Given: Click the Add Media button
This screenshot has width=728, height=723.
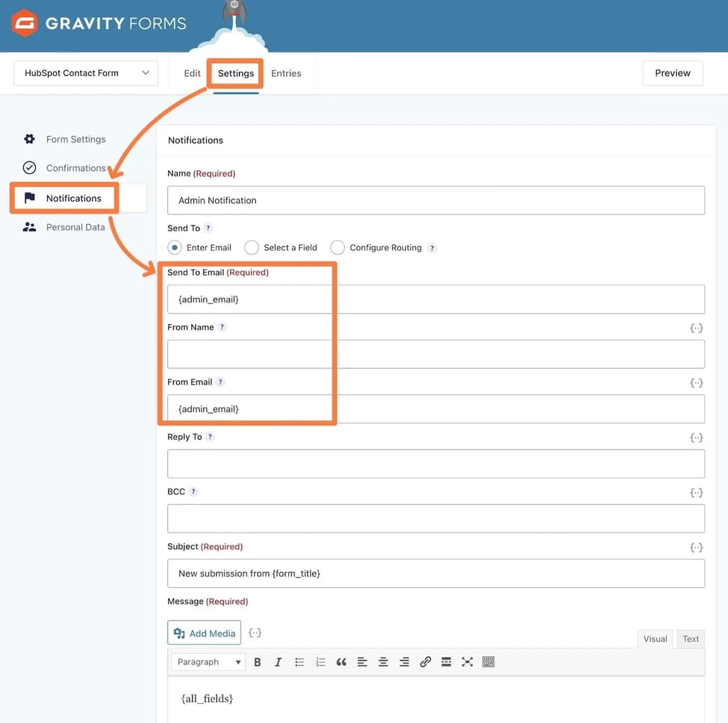Looking at the screenshot, I should click(x=204, y=633).
